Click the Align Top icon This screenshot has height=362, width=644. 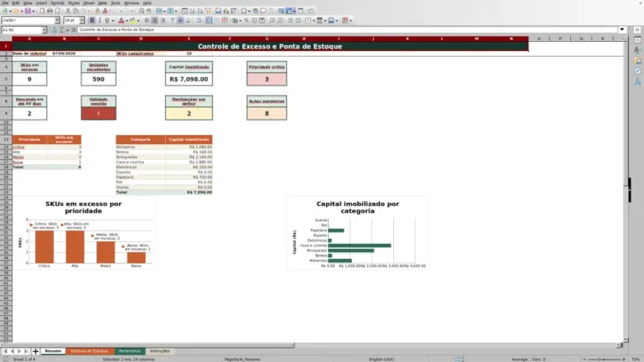tap(173, 20)
